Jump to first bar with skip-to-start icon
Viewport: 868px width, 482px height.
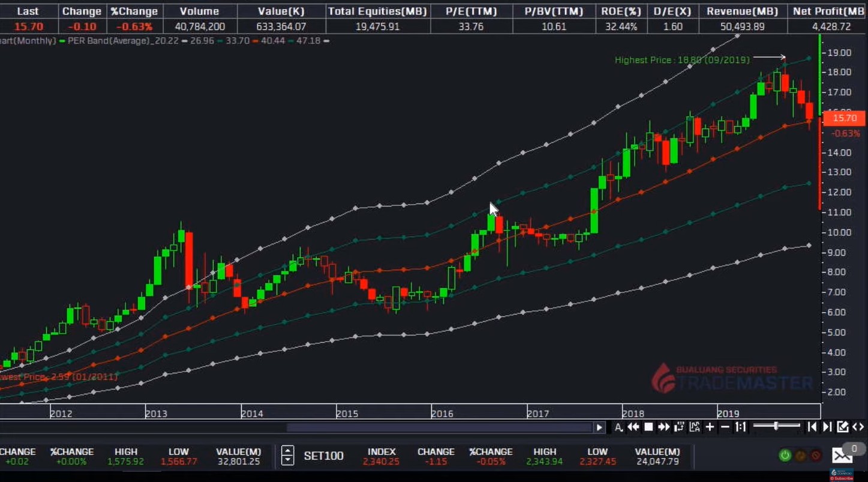tap(812, 427)
